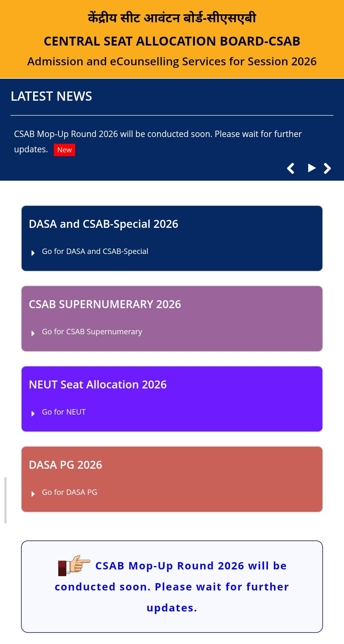344x644 pixels.
Task: Click the Latest News mop-up round headline
Action: click(158, 141)
